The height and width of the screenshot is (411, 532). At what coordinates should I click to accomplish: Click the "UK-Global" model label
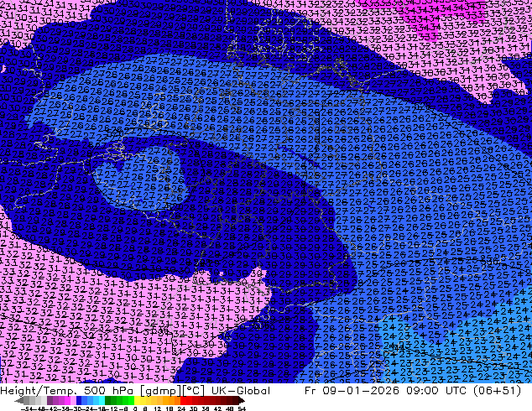pos(241,391)
